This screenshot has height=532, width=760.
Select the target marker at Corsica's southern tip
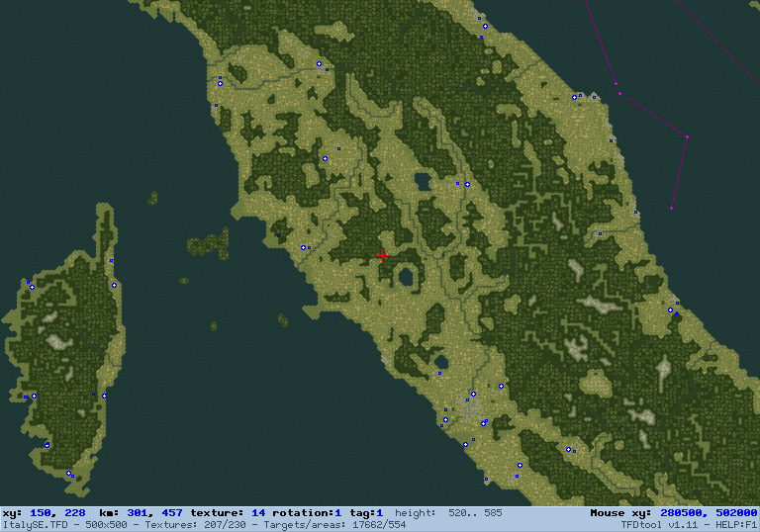click(69, 474)
